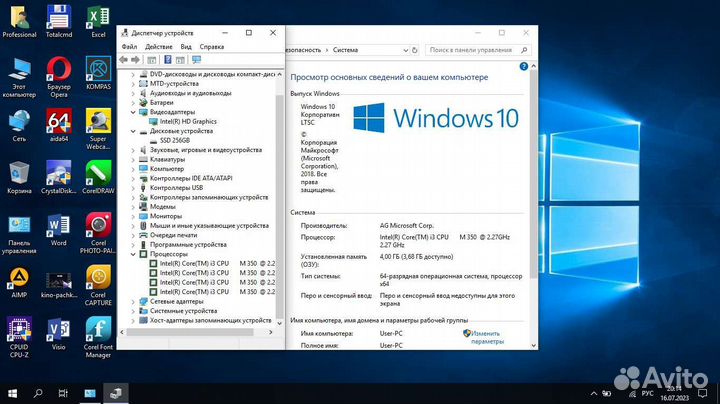
Task: Expand Контроллеры USB node
Action: pos(133,188)
